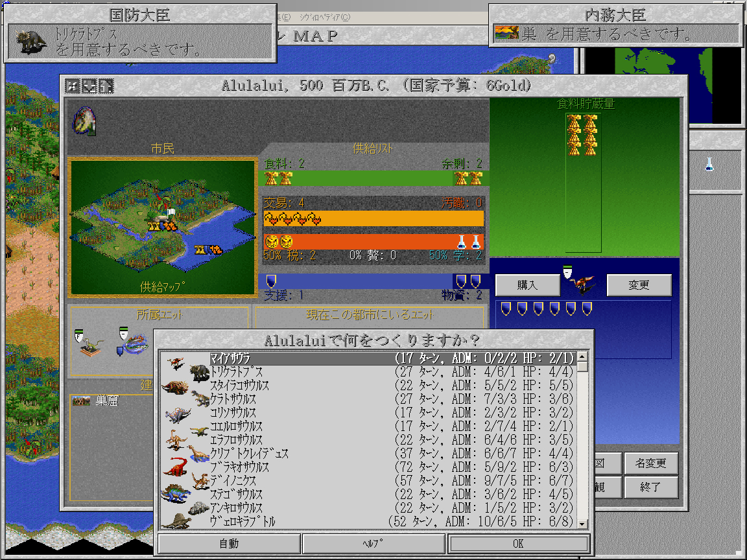Click the 内務大臣 advisor heading
This screenshot has width=747, height=560.
615,16
